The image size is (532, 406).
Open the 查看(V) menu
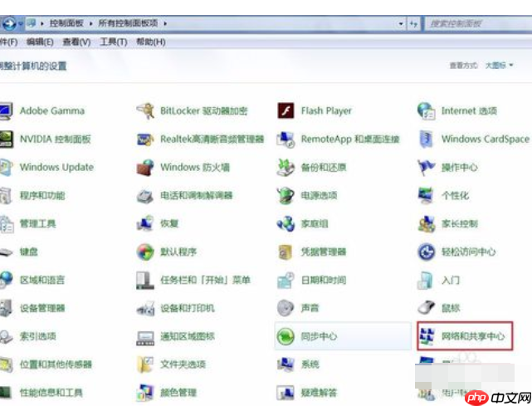pyautogui.click(x=76, y=42)
